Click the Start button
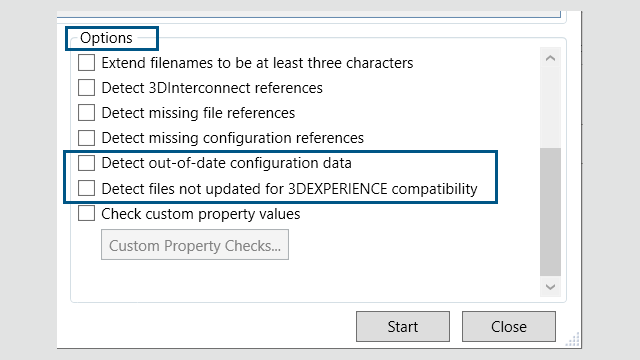This screenshot has width=640, height=360. point(403,327)
